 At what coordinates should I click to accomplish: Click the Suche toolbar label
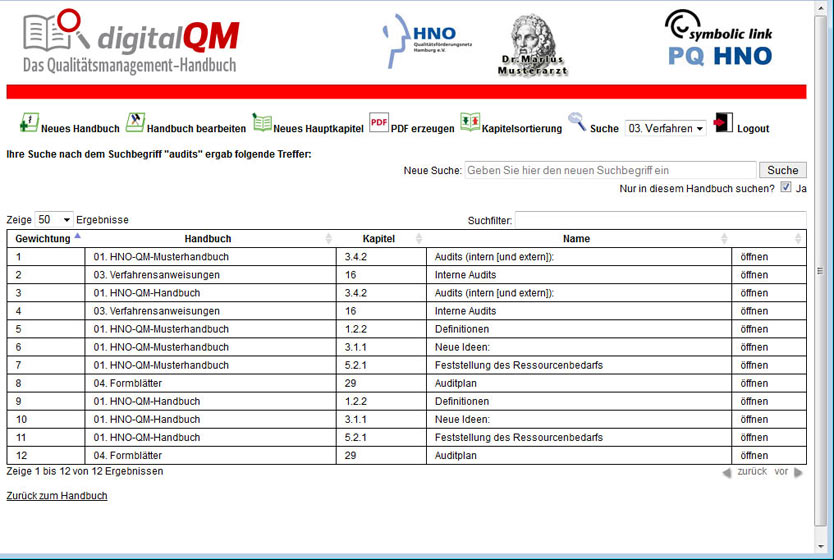click(x=604, y=129)
